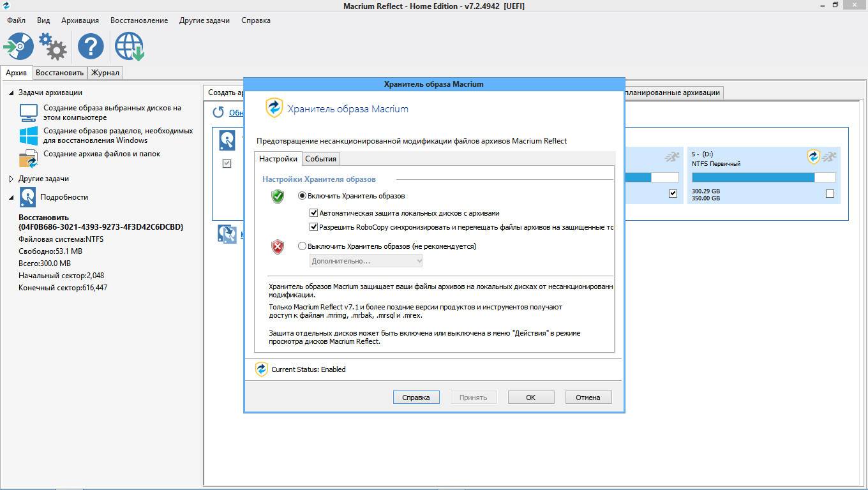Confirm dialog with OK button
The height and width of the screenshot is (490, 868).
click(x=531, y=397)
